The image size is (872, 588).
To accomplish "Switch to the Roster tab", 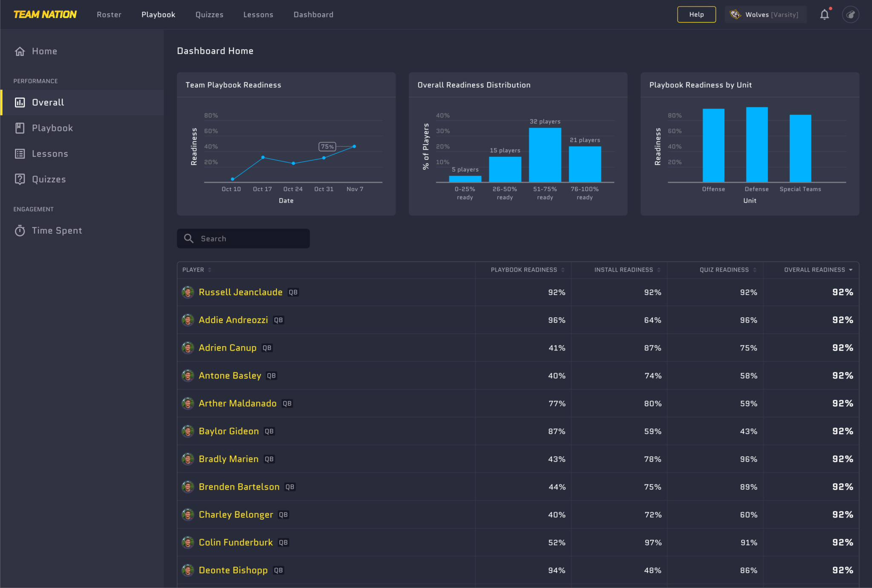I will point(109,14).
